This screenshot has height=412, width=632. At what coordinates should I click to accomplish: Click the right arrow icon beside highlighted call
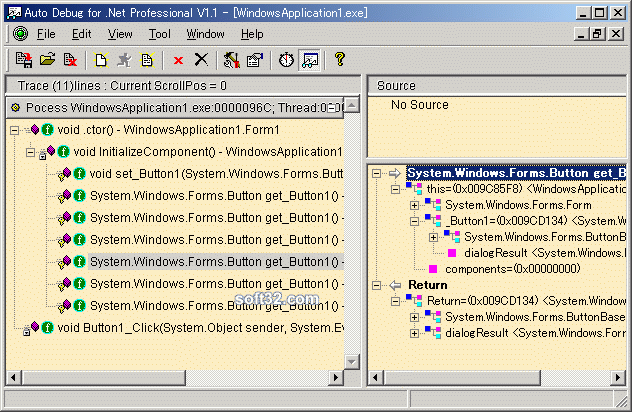(395, 173)
